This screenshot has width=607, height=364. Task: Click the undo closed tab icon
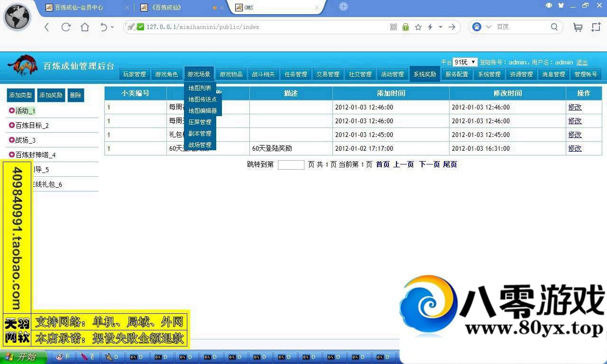(103, 27)
